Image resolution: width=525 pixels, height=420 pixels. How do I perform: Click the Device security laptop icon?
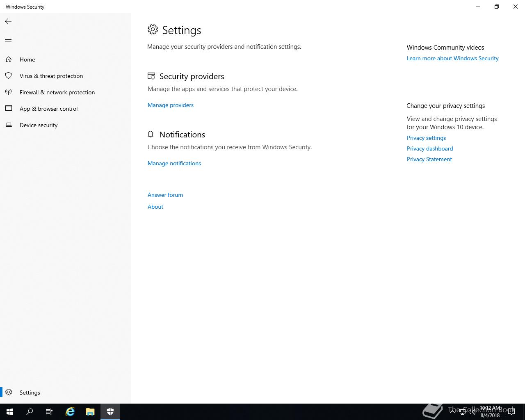[x=9, y=125]
